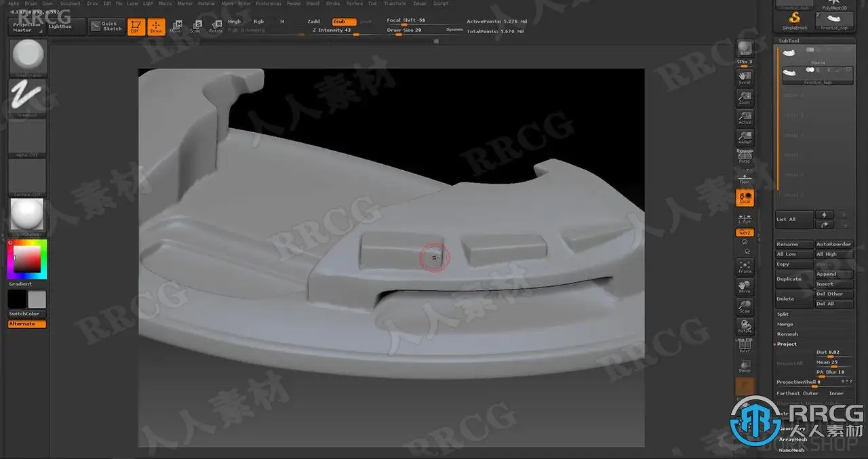Click the Duplicate subtool button
868x459 pixels.
pyautogui.click(x=794, y=279)
